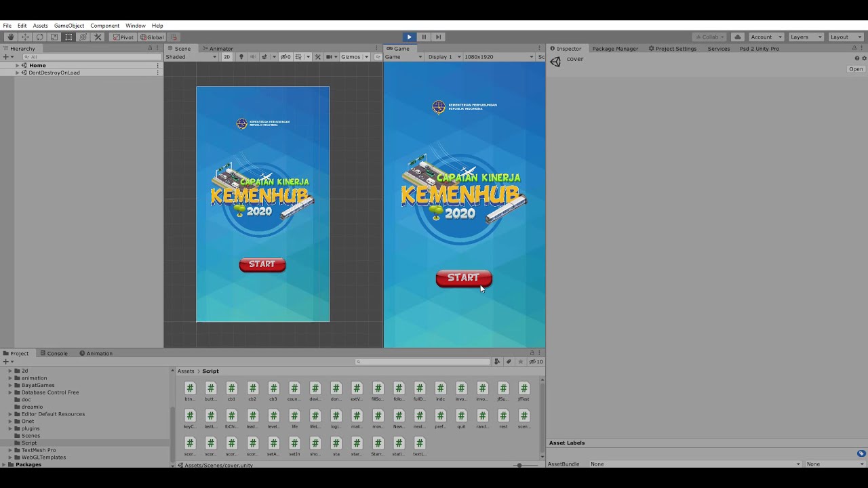Select the Scenes folder in Project
The width and height of the screenshot is (868, 488).
click(x=31, y=436)
